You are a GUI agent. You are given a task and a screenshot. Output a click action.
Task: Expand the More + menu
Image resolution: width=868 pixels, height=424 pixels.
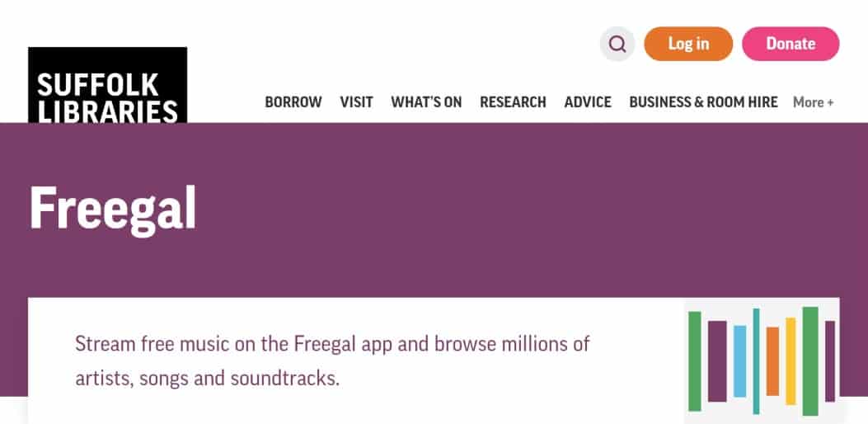[x=813, y=102]
